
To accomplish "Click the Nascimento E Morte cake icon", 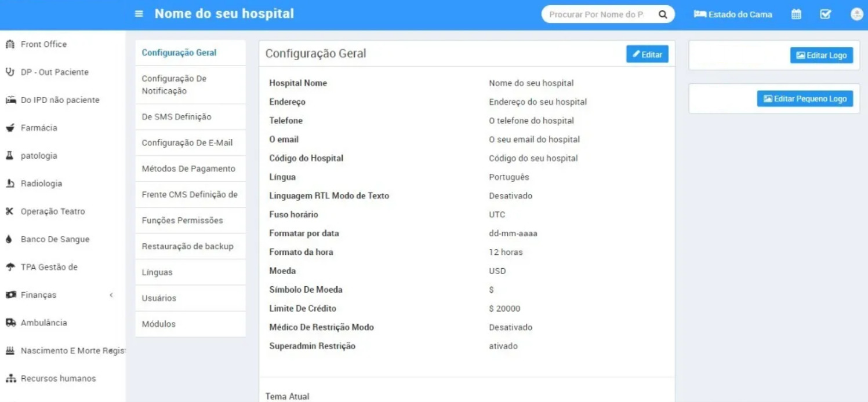I will 9,350.
